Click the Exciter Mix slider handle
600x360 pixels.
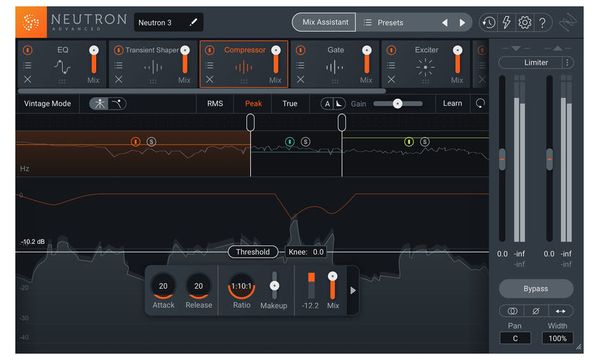tap(457, 50)
